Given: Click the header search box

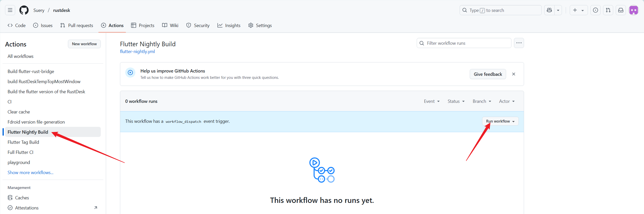Looking at the screenshot, I should [501, 10].
